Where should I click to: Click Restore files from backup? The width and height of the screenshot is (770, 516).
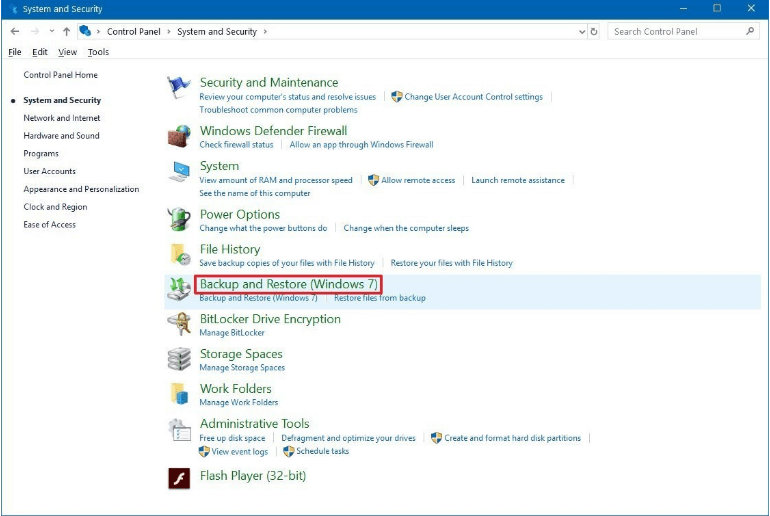point(380,298)
